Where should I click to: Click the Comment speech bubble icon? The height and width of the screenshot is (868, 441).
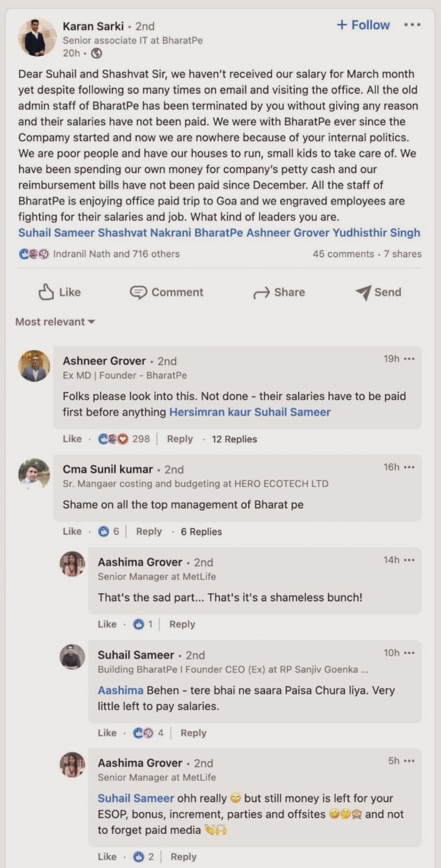[x=138, y=292]
